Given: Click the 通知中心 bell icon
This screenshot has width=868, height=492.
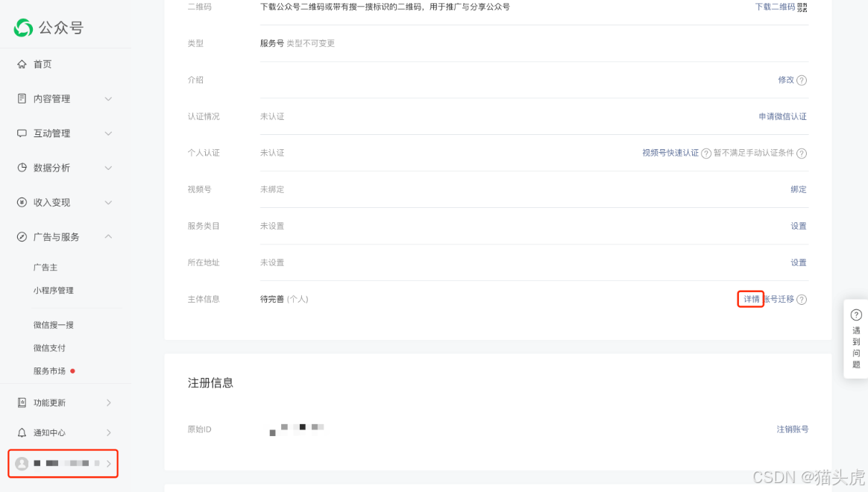Looking at the screenshot, I should [22, 433].
